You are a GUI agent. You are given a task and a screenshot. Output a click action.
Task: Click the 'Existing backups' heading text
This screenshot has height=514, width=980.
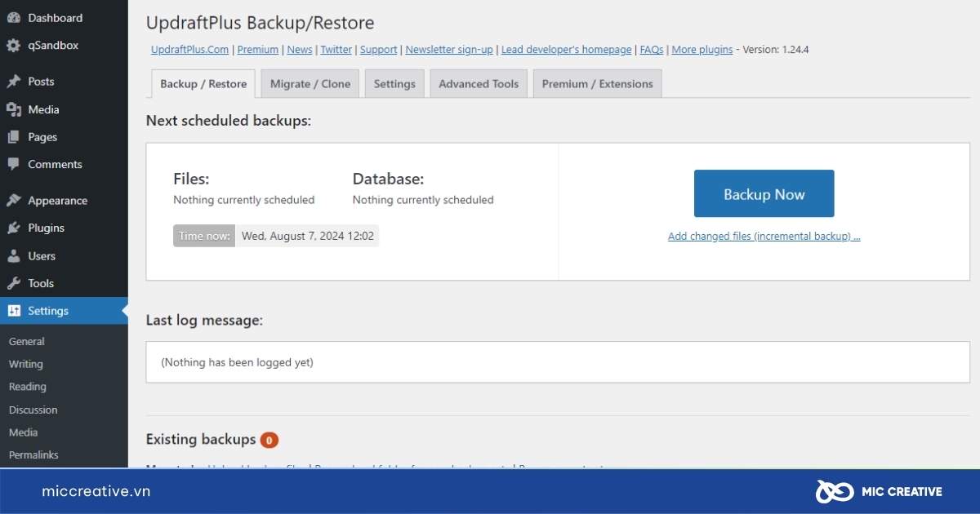[201, 440]
